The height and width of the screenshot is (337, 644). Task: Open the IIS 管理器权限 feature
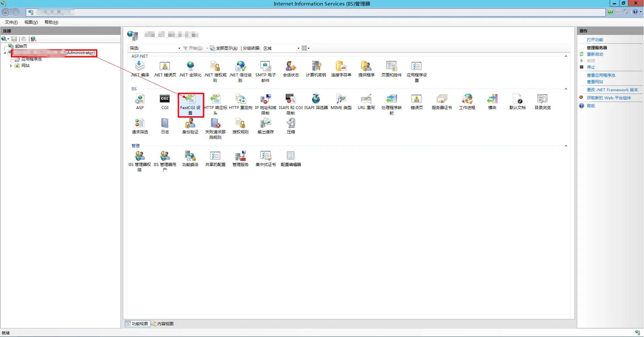click(x=140, y=161)
